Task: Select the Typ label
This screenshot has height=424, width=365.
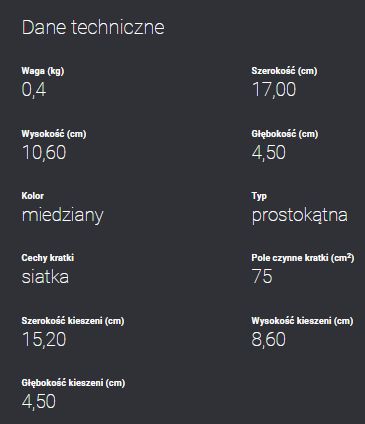Action: point(259,196)
